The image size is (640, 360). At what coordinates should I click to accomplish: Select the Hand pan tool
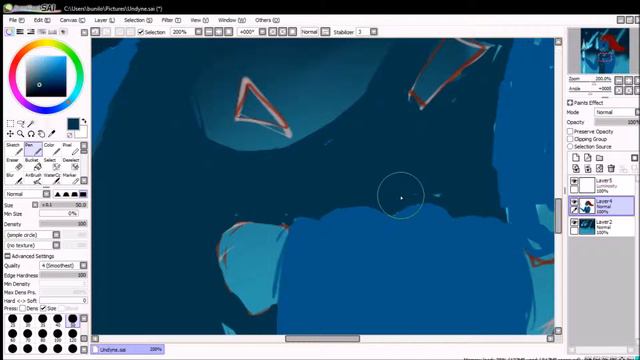(x=41, y=134)
